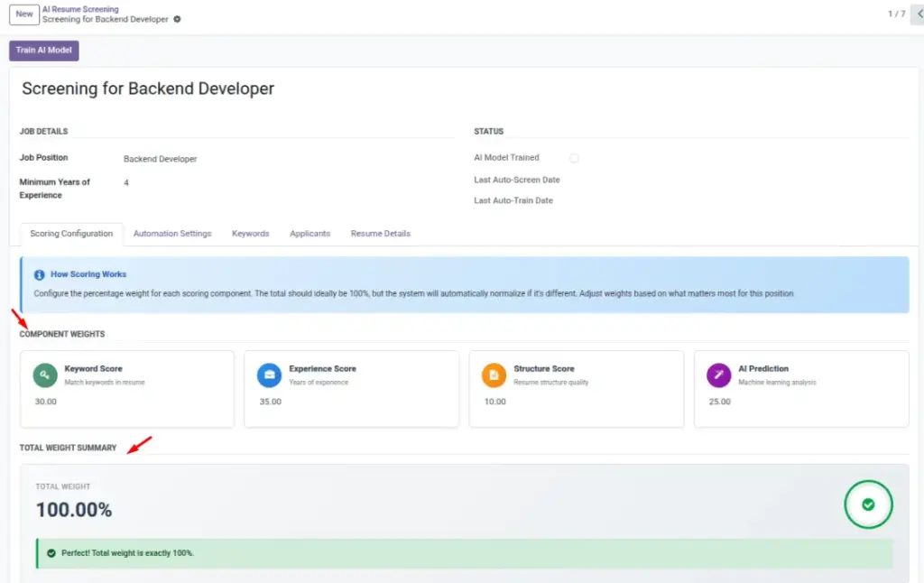Screen dimensions: 924x583
Task: Edit the Keyword Score weight value 30.00
Action: pos(45,402)
